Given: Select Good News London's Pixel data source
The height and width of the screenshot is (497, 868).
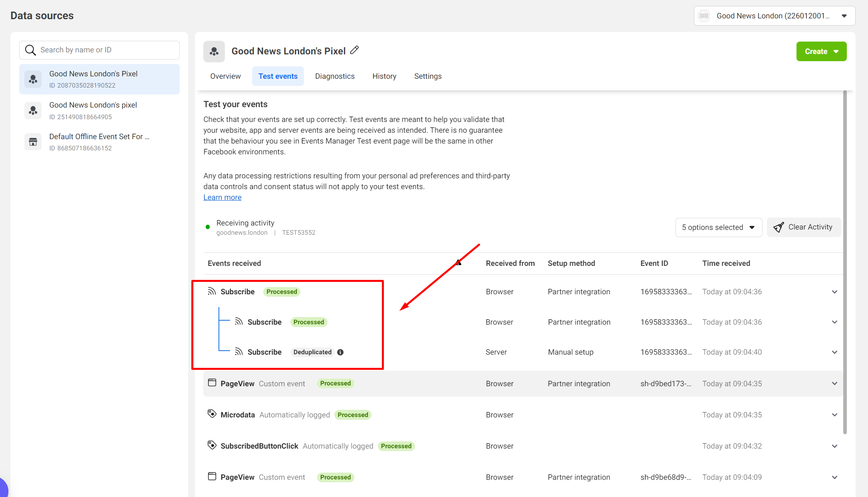Looking at the screenshot, I should pyautogui.click(x=99, y=79).
